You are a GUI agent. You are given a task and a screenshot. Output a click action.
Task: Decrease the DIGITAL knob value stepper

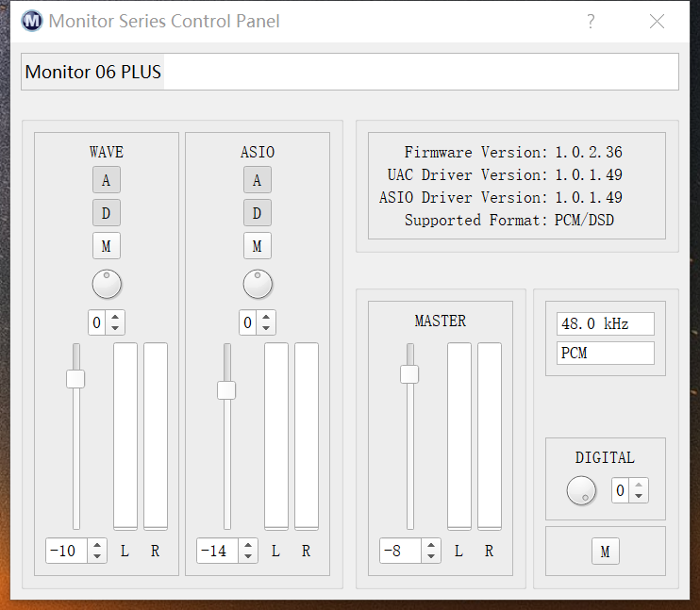pos(640,496)
